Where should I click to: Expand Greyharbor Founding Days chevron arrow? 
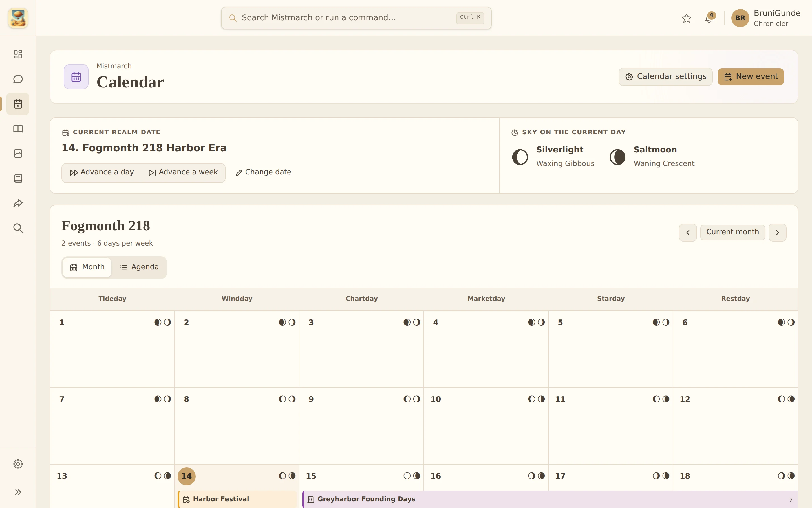click(791, 500)
